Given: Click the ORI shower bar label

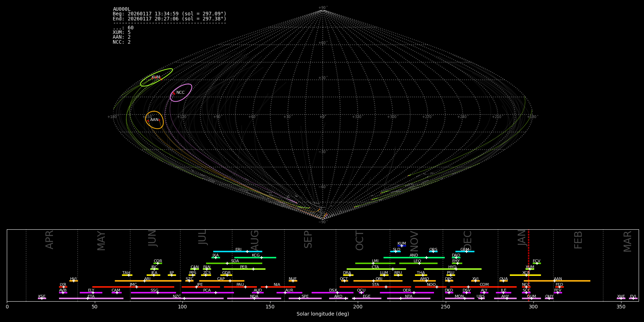Looking at the screenshot, I should pyautogui.click(x=379, y=279).
